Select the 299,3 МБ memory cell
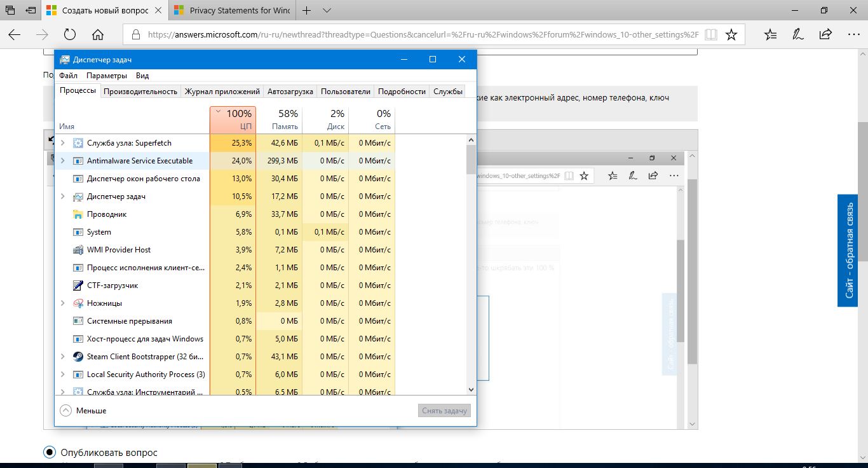 [x=279, y=161]
